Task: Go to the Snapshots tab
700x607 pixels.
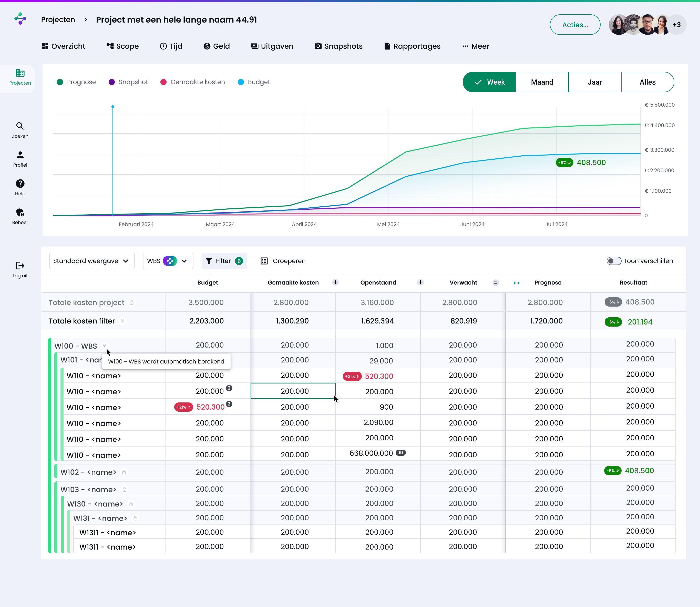Action: click(338, 46)
